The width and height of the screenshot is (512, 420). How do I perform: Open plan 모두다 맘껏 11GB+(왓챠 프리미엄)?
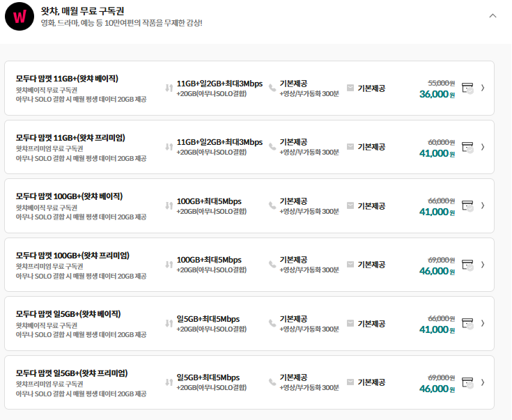click(70, 138)
